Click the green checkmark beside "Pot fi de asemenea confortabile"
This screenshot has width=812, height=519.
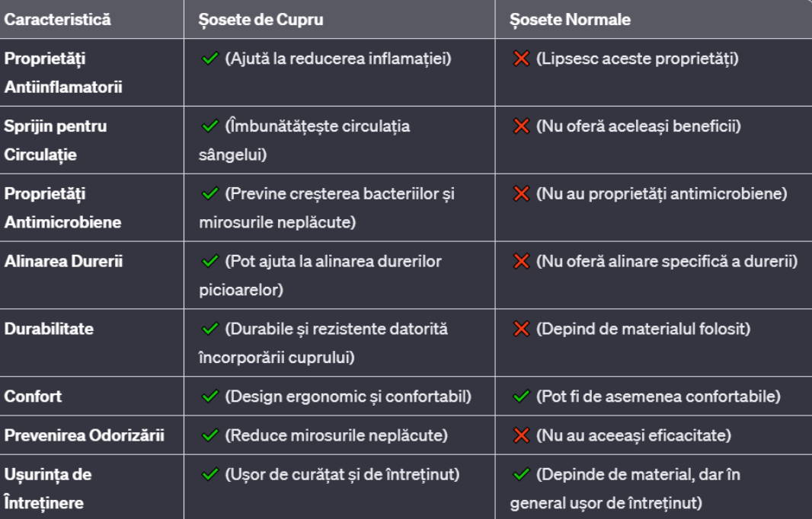(522, 396)
